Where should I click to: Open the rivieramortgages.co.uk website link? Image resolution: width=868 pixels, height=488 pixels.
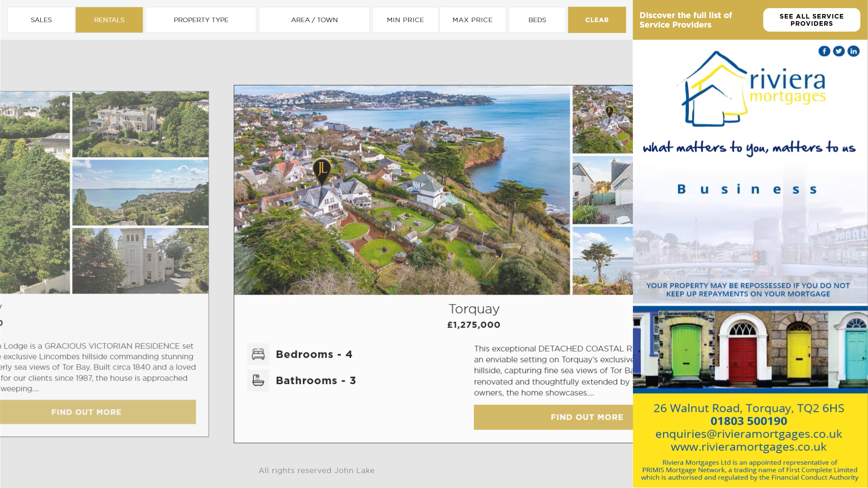pyautogui.click(x=748, y=447)
